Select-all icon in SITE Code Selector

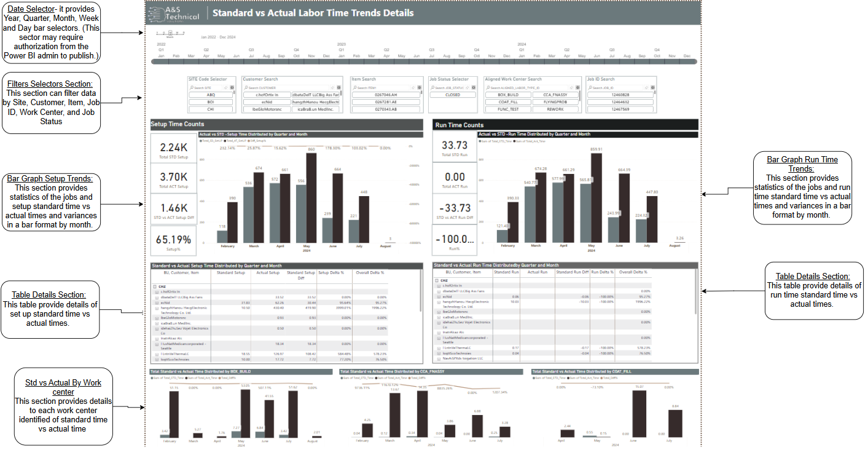[232, 88]
